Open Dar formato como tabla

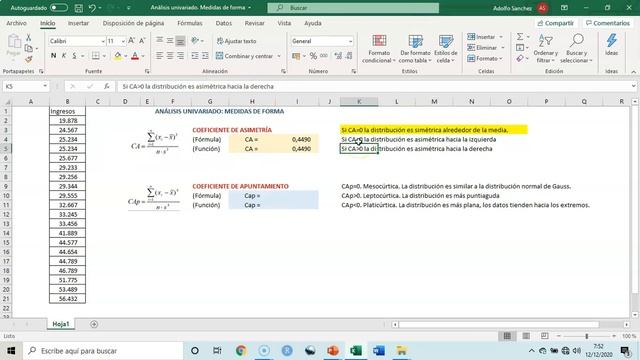pyautogui.click(x=416, y=49)
